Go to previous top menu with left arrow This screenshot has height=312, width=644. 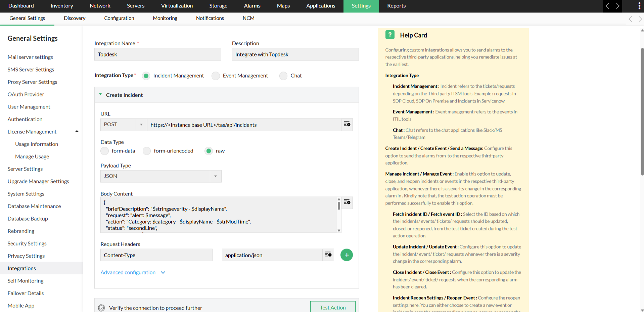(x=608, y=6)
